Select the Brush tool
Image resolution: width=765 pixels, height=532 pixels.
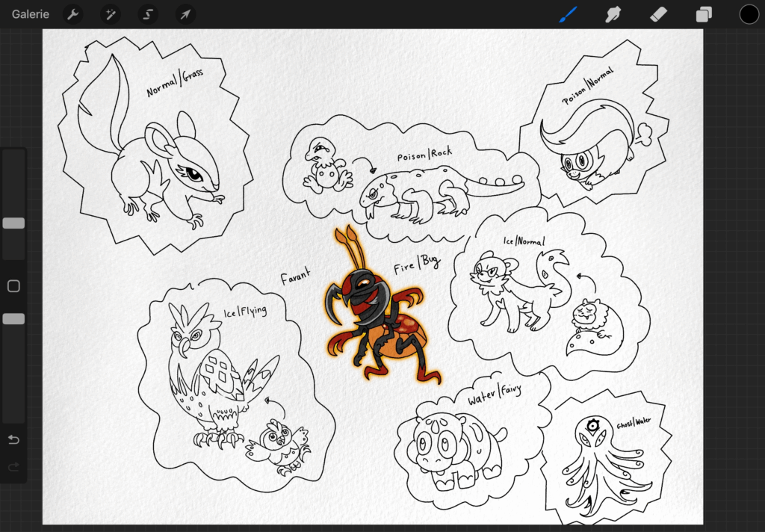pyautogui.click(x=568, y=13)
